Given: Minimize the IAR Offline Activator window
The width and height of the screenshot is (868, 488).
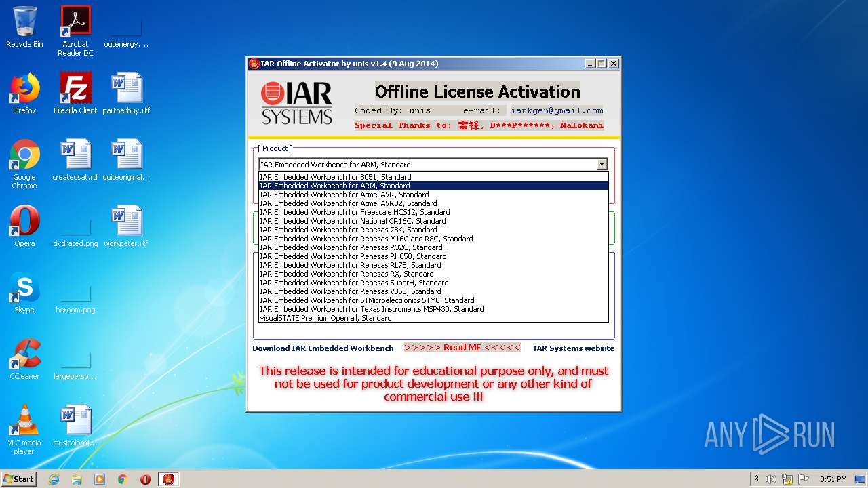Looking at the screenshot, I should pyautogui.click(x=589, y=64).
